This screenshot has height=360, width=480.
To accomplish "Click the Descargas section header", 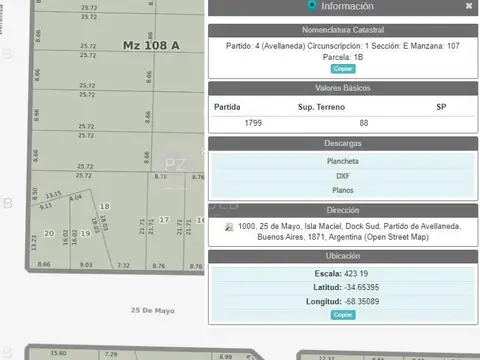I will (343, 143).
